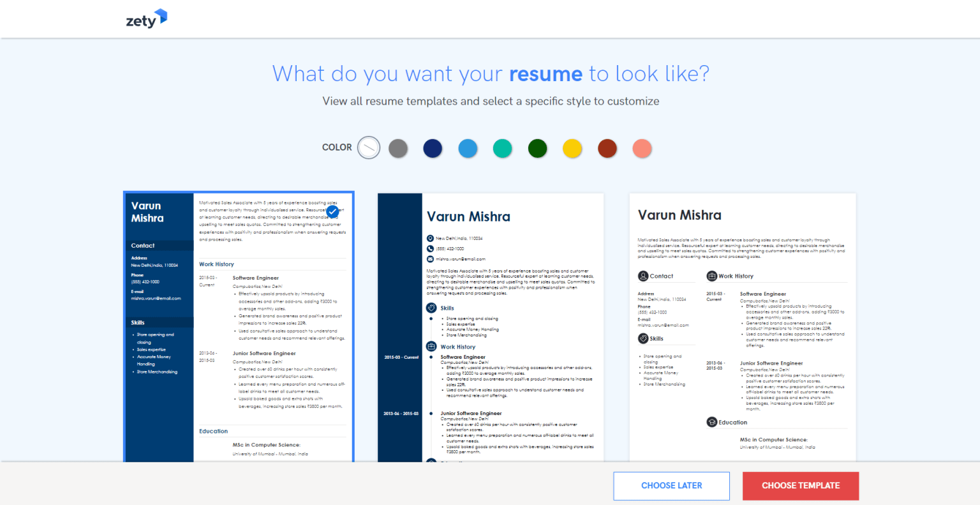Screen dimensions: 980x505
Task: Click the Education icon in third template
Action: point(712,422)
